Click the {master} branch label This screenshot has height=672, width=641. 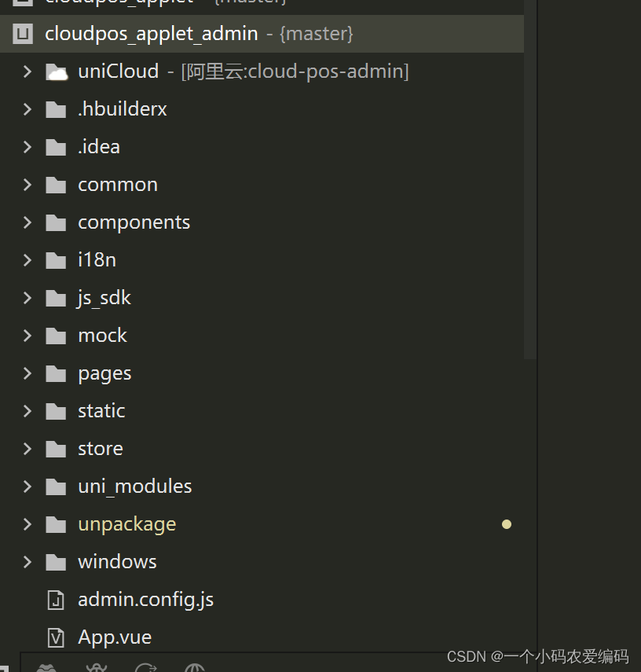[316, 33]
